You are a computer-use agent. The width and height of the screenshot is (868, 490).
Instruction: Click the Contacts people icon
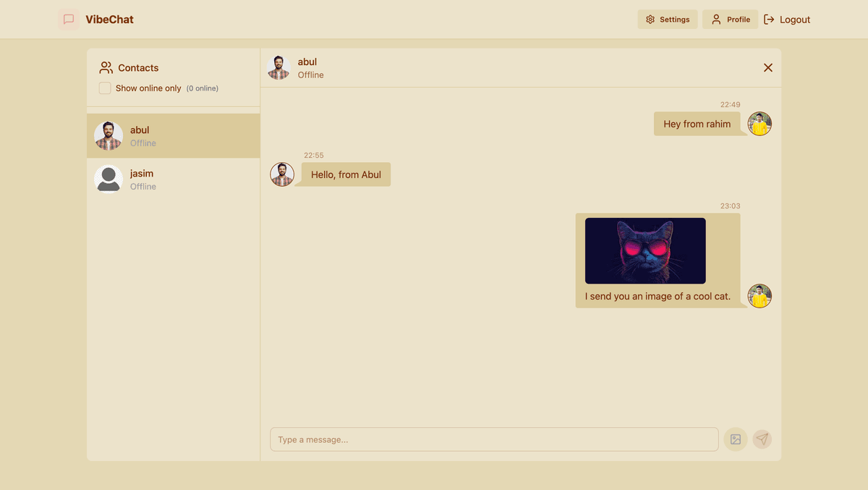106,67
